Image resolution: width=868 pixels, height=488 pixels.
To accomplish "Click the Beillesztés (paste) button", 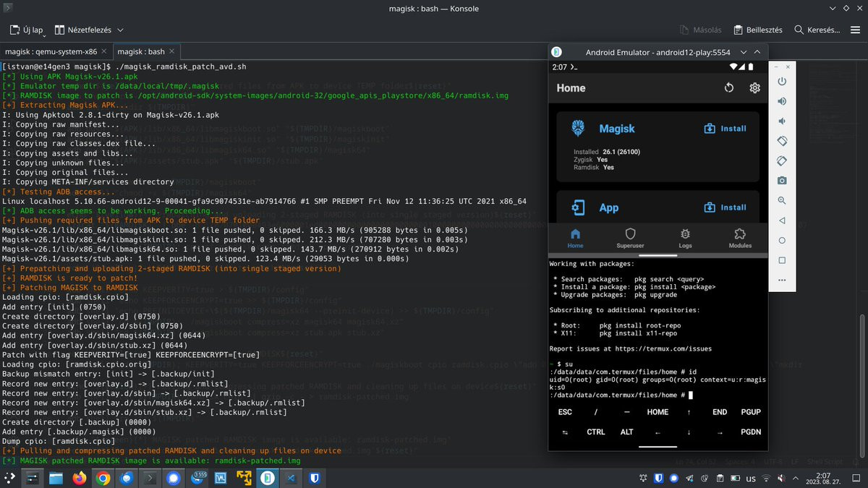I will [x=757, y=30].
